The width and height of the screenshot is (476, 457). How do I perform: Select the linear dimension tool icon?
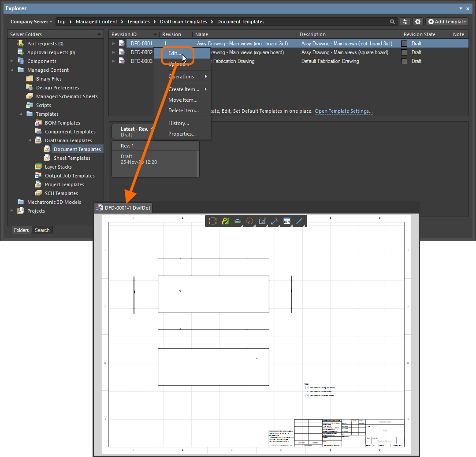click(x=262, y=221)
